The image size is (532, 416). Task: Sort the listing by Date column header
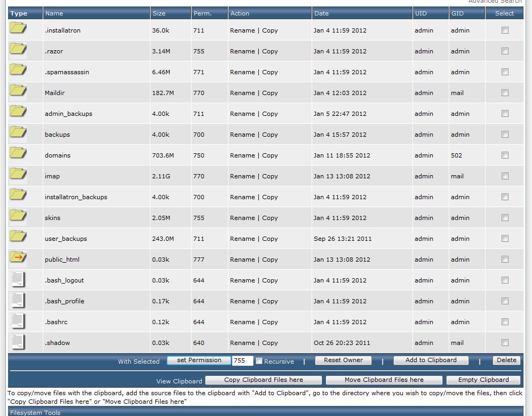coord(321,13)
